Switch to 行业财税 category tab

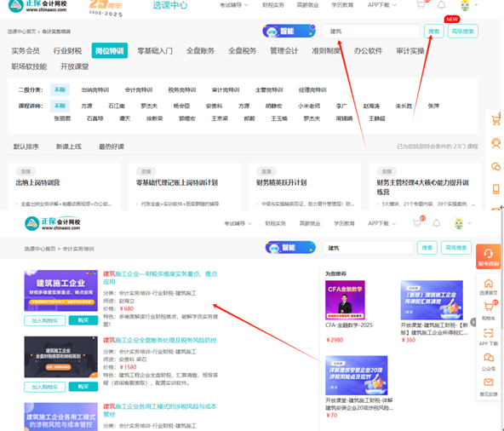click(67, 50)
